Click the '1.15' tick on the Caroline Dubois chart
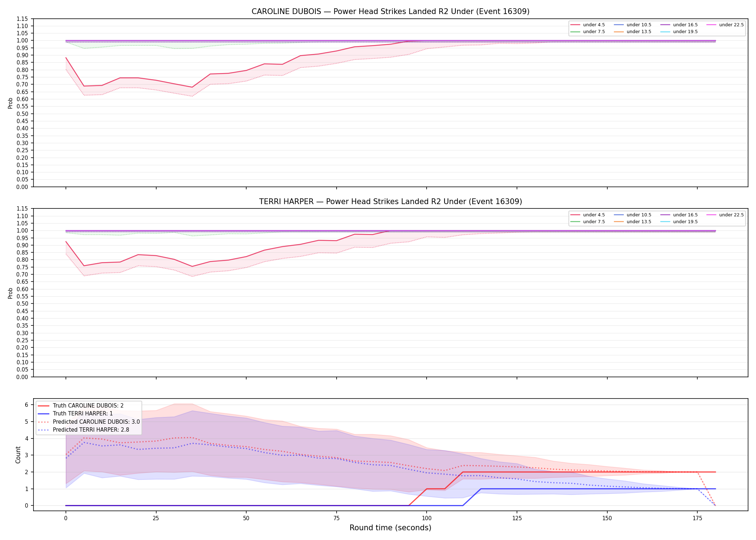 [22, 19]
